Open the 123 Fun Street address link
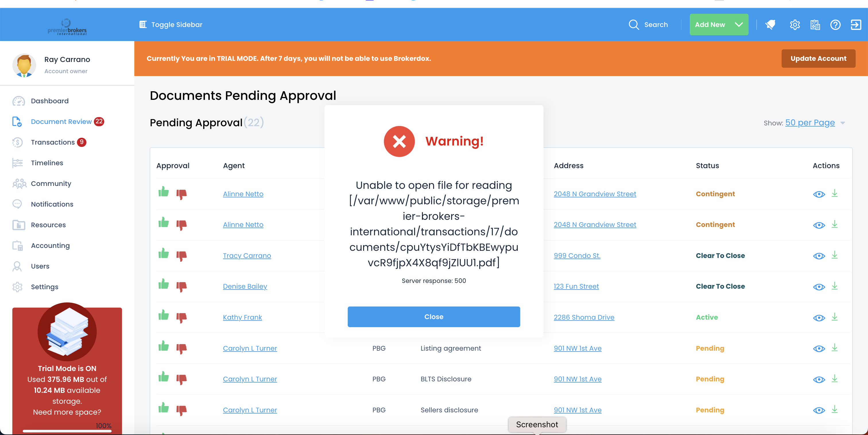The image size is (868, 435). [x=576, y=286]
